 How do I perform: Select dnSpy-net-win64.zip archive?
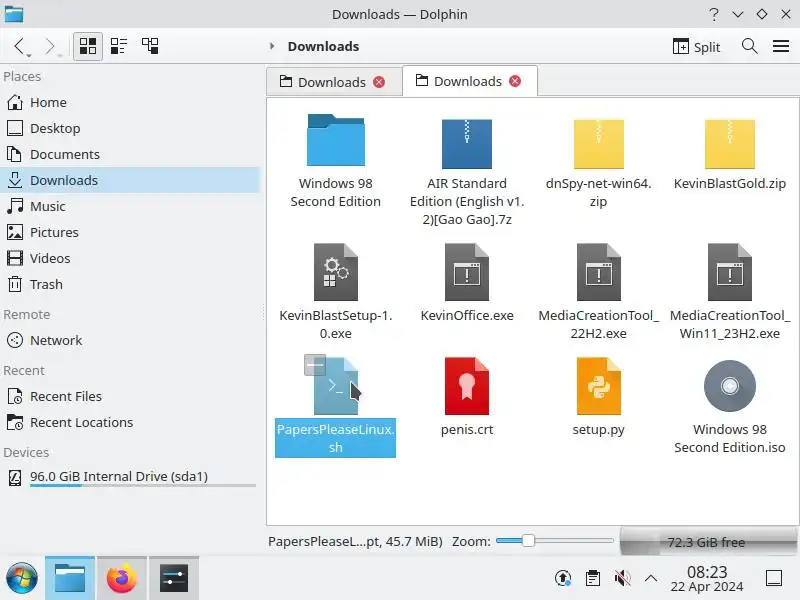598,162
